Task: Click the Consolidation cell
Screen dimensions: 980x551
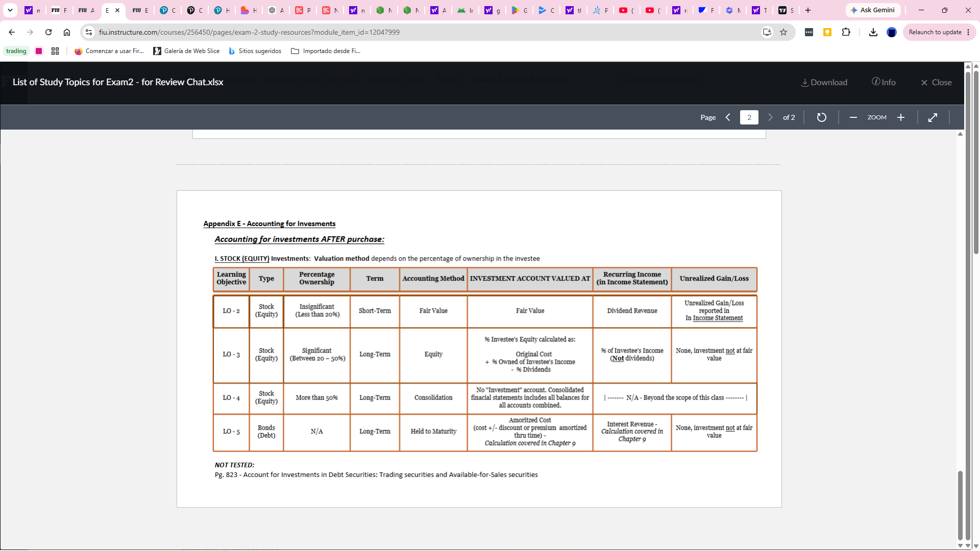Action: [433, 397]
